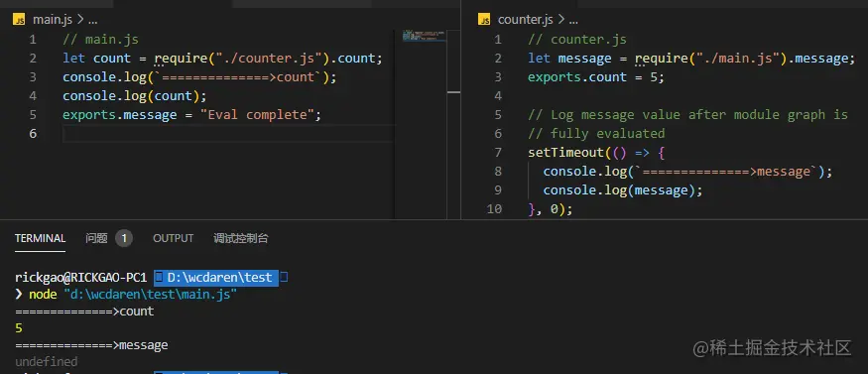Click require("./main.js") in counter.js line 2

point(712,59)
